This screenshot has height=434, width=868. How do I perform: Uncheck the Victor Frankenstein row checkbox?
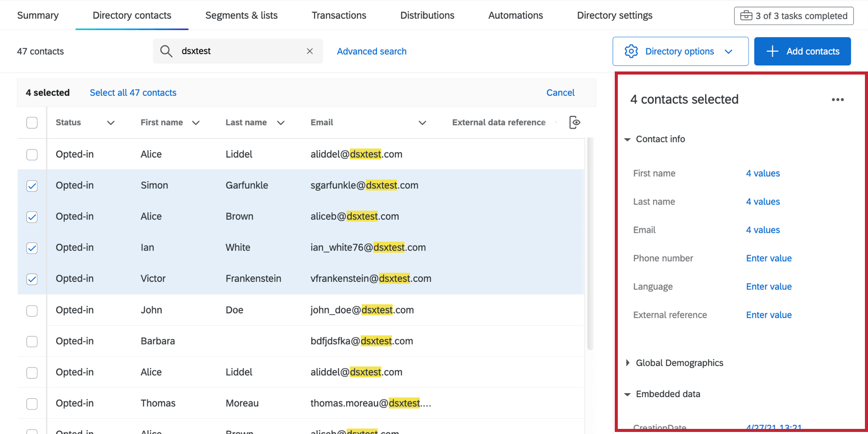pyautogui.click(x=32, y=279)
